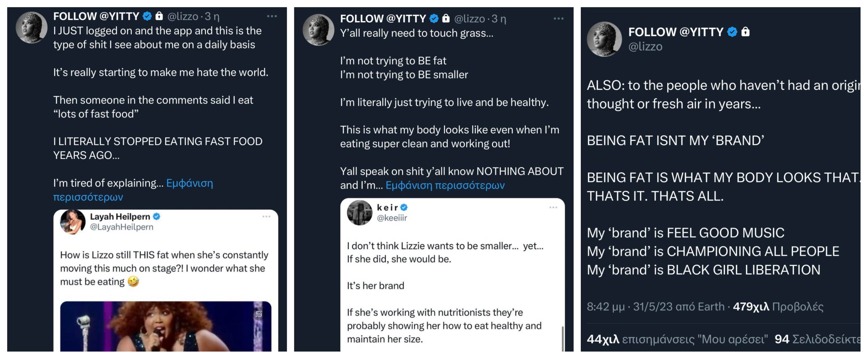Open @LayahHeilpern handle in quoted tweet
868x359 pixels.
point(121,227)
